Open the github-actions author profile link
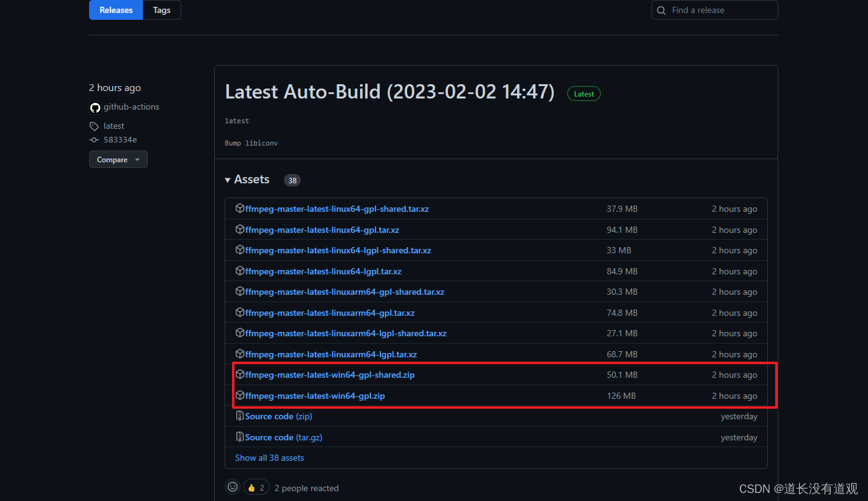 coord(131,107)
